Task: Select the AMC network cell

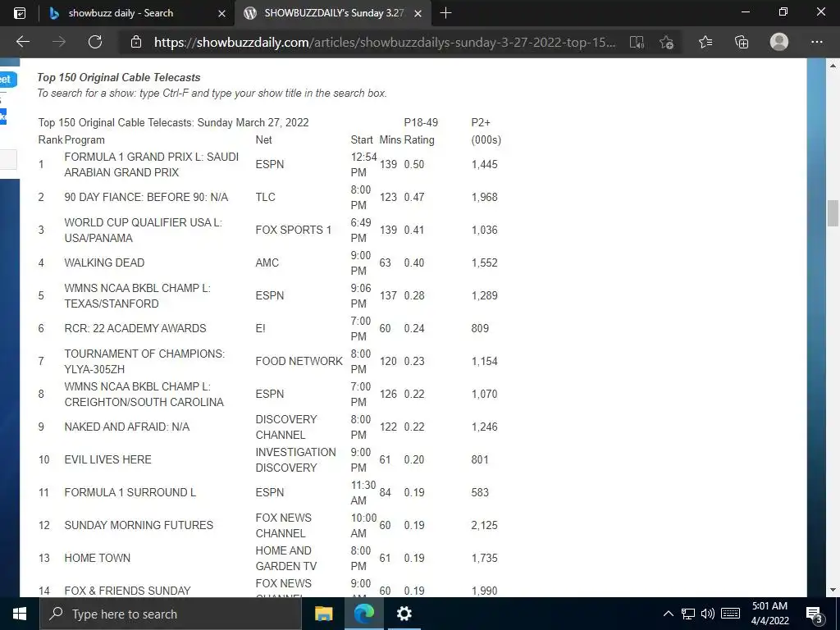Action: (267, 262)
